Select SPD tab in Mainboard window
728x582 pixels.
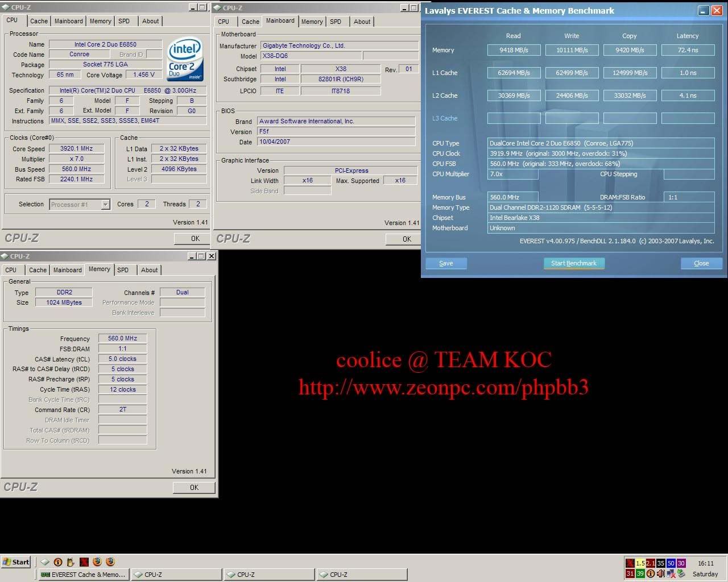click(336, 22)
